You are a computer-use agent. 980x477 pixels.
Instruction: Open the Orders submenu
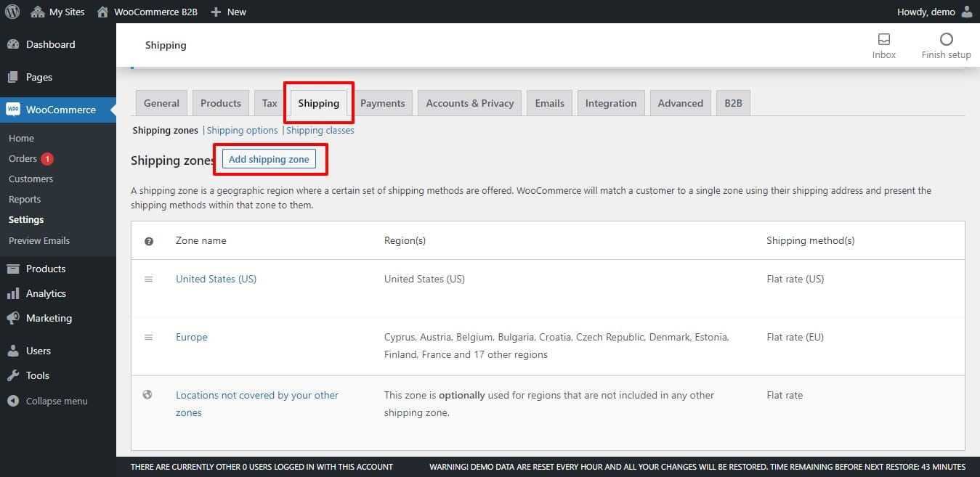(23, 158)
